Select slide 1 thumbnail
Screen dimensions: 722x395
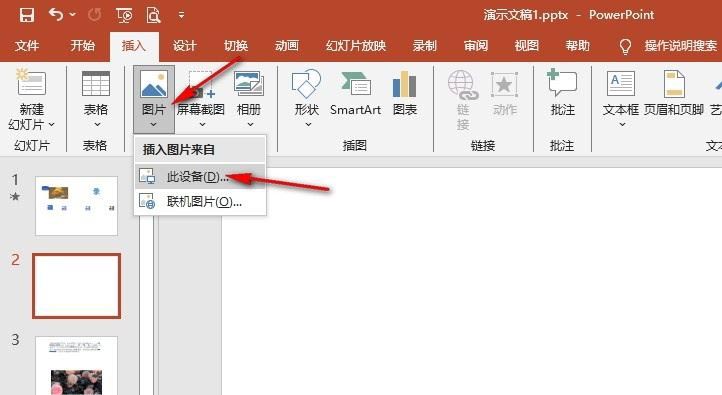point(76,206)
